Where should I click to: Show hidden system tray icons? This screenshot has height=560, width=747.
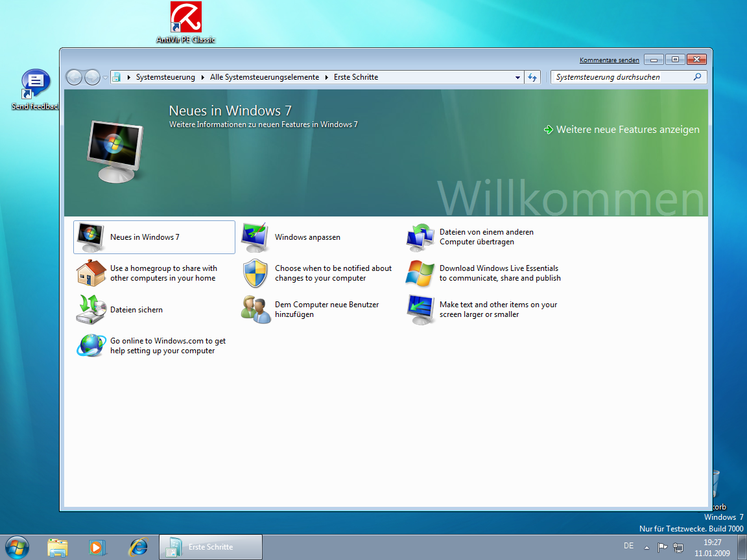coord(646,547)
